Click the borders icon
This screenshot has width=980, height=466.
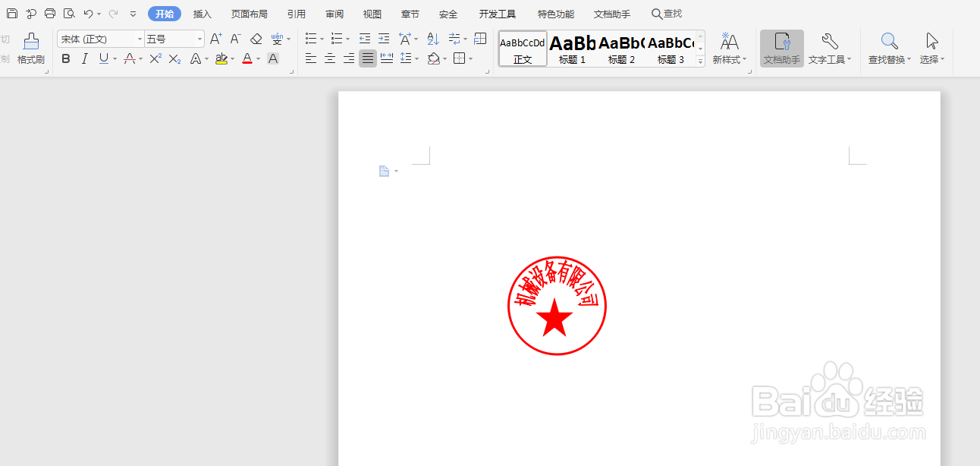click(x=459, y=58)
